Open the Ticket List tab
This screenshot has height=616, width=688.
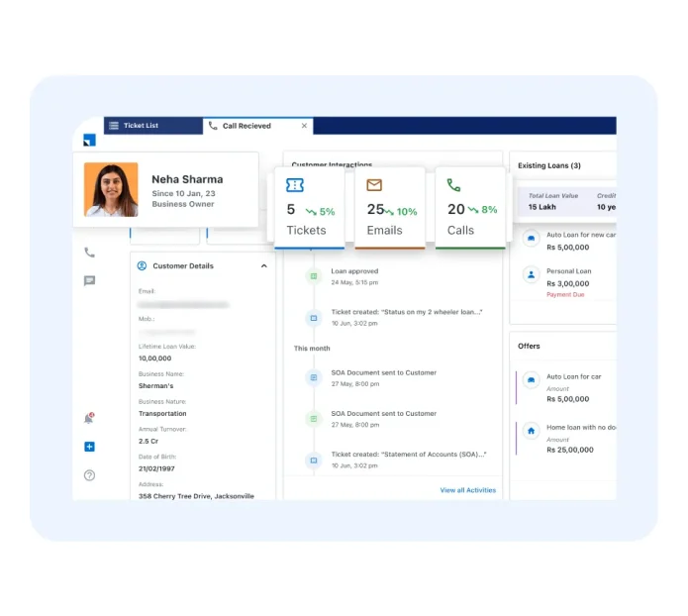coord(153,126)
